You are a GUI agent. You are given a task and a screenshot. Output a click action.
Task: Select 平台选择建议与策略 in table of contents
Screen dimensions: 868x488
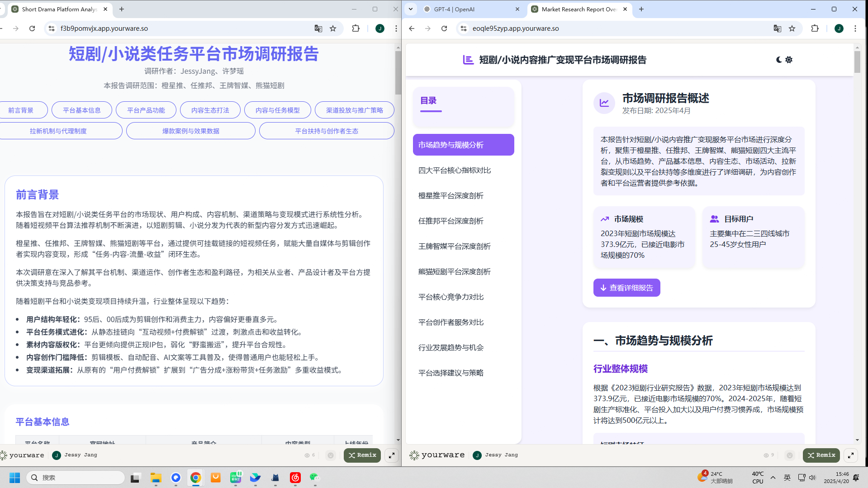pos(463,373)
